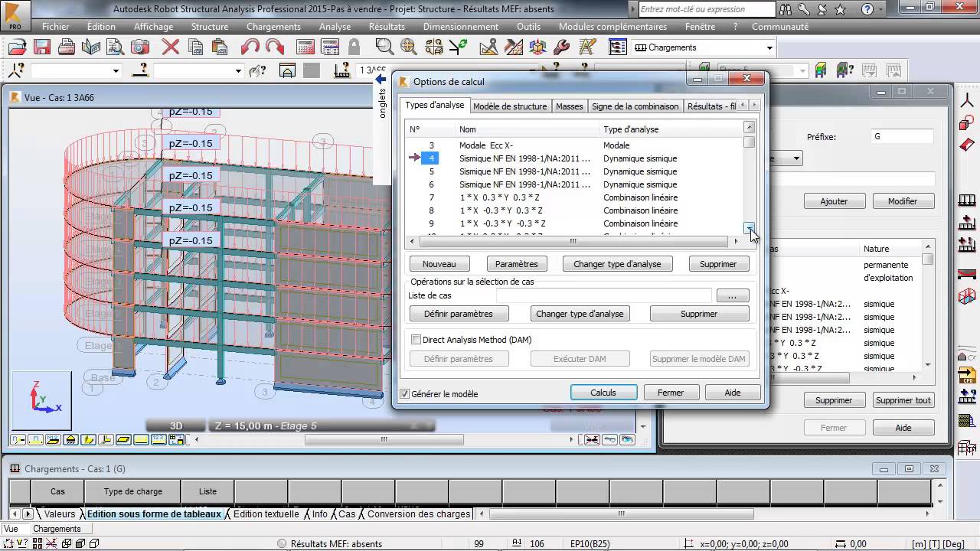The width and height of the screenshot is (980, 551).
Task: Redo the action with the right red arrow
Action: coord(274,47)
